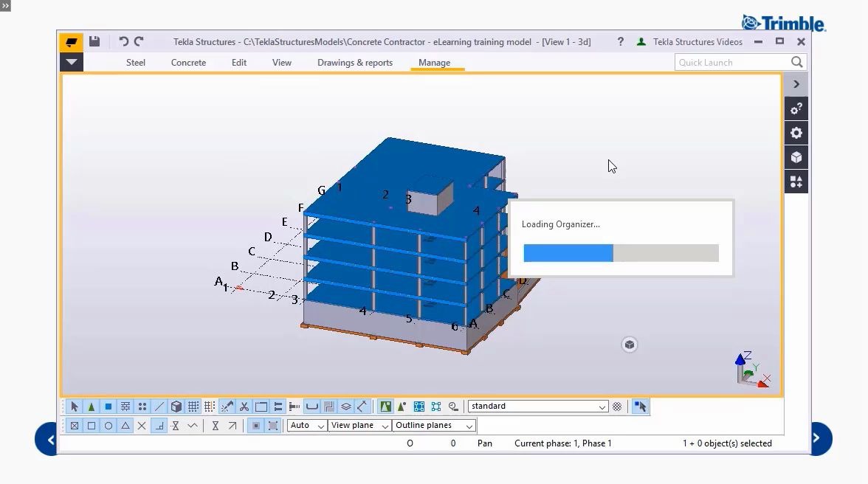Click select welds spark icon
Image resolution: width=868 pixels, height=484 pixels.
[x=227, y=407]
